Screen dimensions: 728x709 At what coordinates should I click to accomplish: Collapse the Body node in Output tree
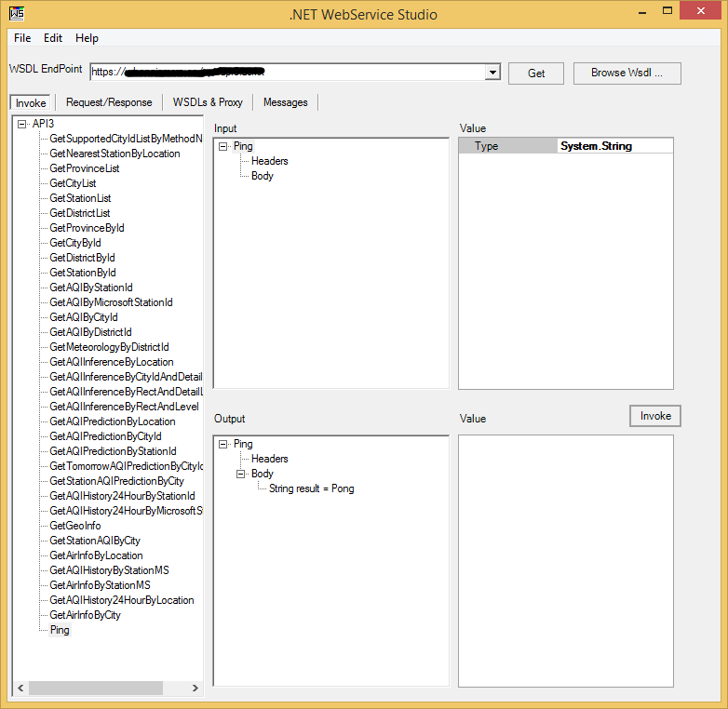point(241,474)
